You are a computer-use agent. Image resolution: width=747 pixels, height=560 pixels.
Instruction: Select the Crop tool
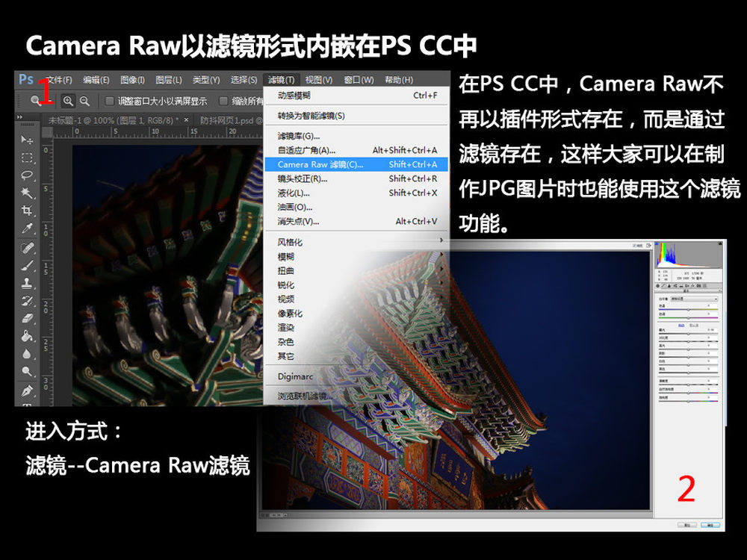27,211
